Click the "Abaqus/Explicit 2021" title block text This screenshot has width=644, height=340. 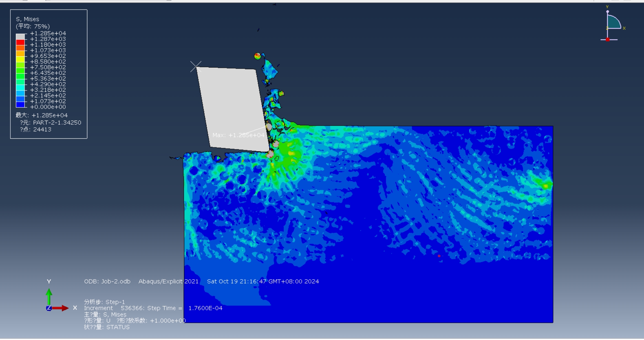pos(168,282)
